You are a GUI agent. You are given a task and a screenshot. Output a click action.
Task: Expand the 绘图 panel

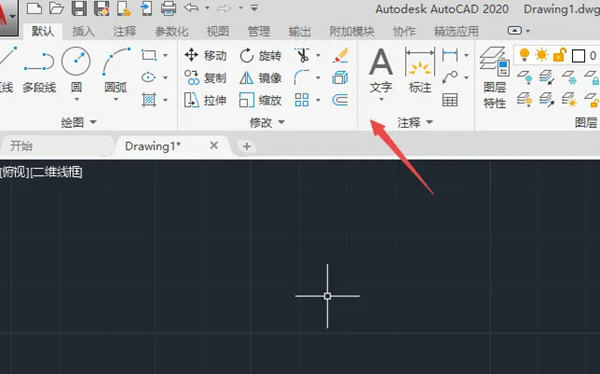pyautogui.click(x=78, y=122)
